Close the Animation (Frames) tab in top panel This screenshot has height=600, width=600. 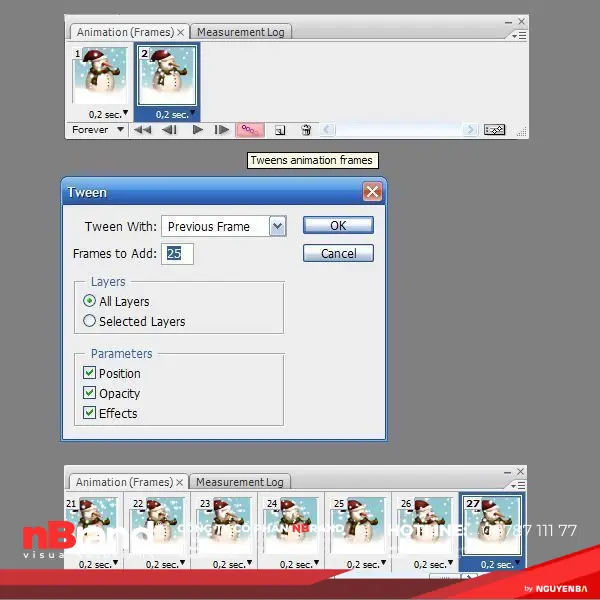click(181, 33)
